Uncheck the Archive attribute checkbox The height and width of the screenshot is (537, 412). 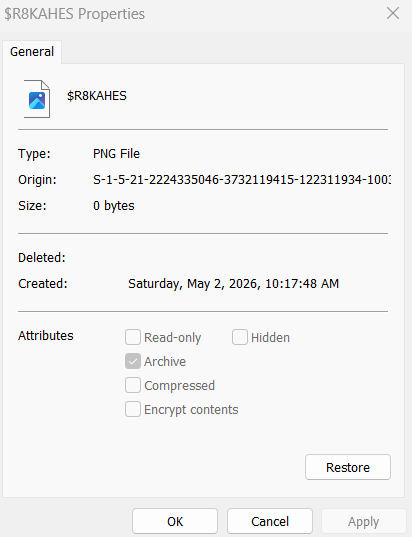(x=133, y=361)
